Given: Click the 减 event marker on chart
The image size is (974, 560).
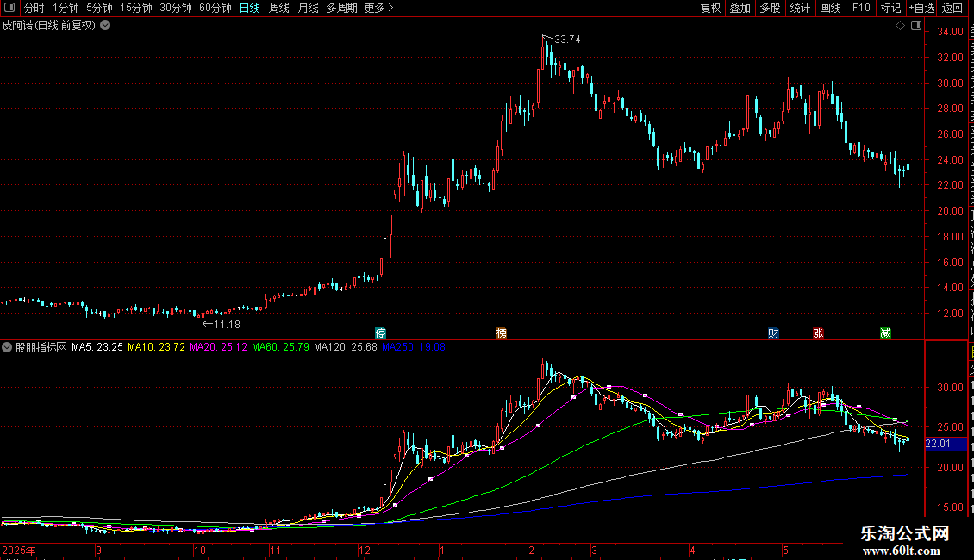Looking at the screenshot, I should (x=886, y=333).
